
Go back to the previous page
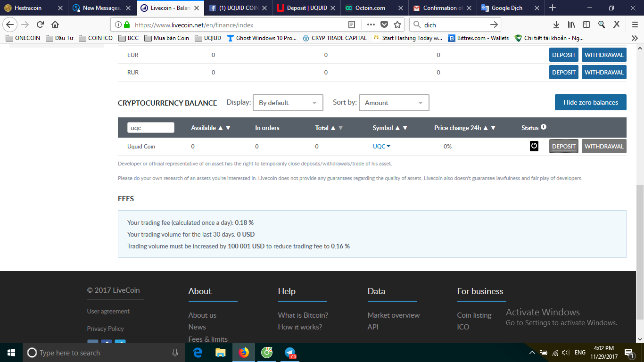click(10, 25)
